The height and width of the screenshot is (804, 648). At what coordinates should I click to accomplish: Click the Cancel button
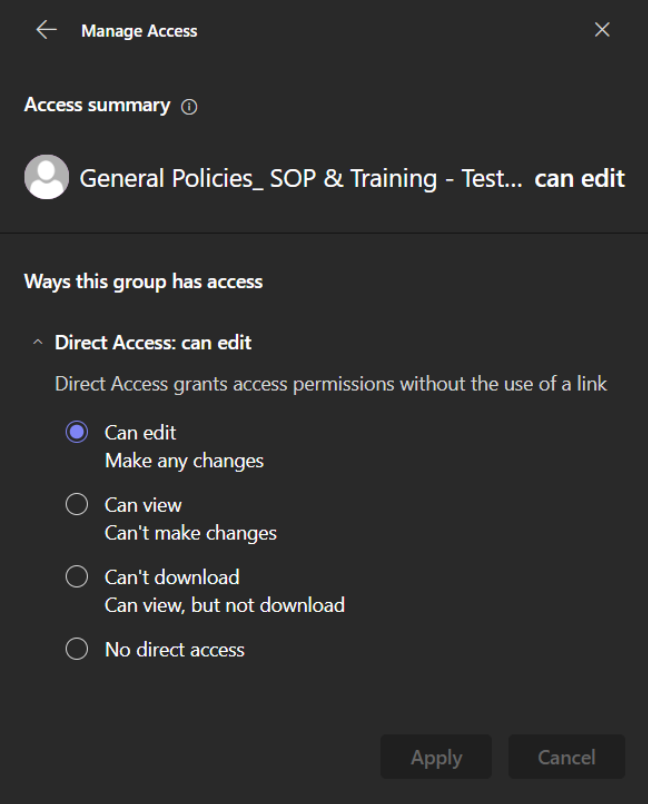(566, 757)
